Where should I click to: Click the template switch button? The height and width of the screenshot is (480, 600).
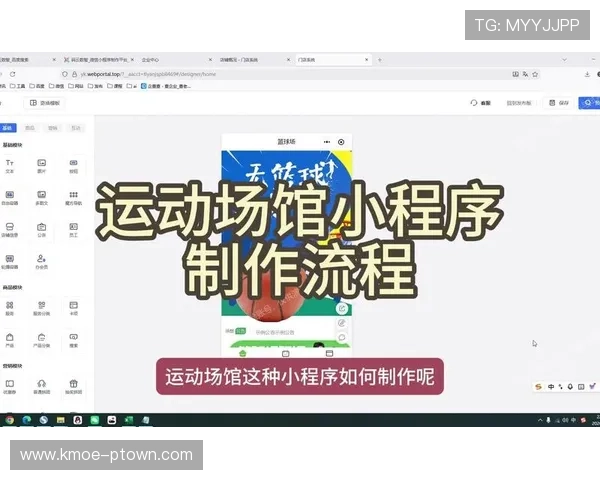(45, 103)
